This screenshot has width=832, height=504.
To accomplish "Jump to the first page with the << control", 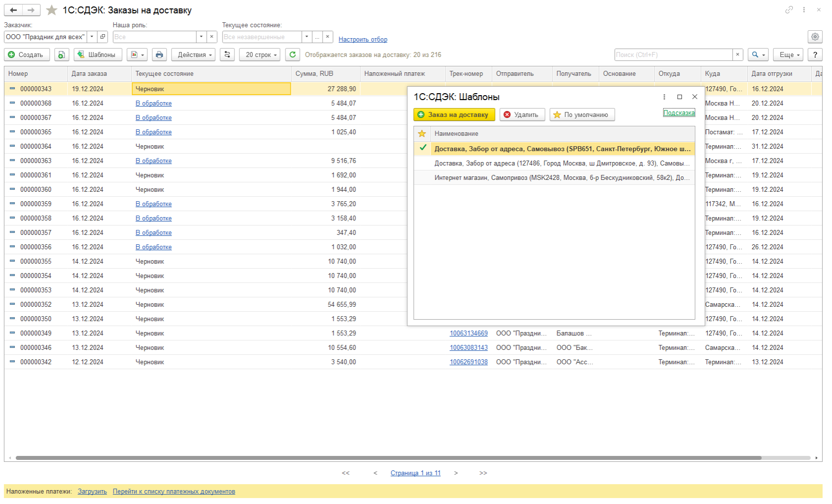I will point(345,473).
